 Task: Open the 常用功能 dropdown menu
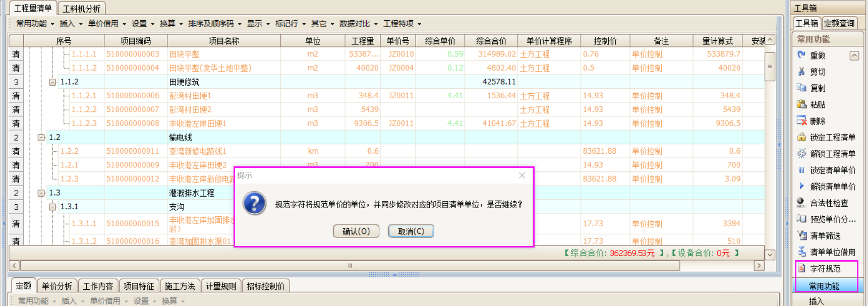[x=34, y=24]
